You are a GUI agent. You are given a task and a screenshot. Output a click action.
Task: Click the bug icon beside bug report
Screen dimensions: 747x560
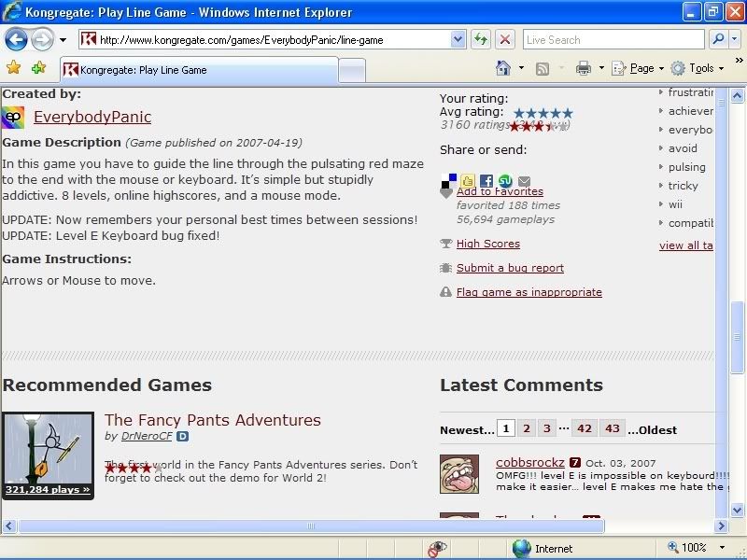coord(446,268)
